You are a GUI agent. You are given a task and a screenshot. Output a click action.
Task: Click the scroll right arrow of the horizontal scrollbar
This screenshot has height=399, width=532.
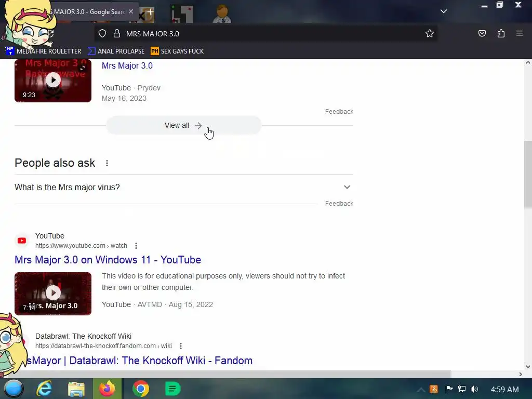pos(521,374)
